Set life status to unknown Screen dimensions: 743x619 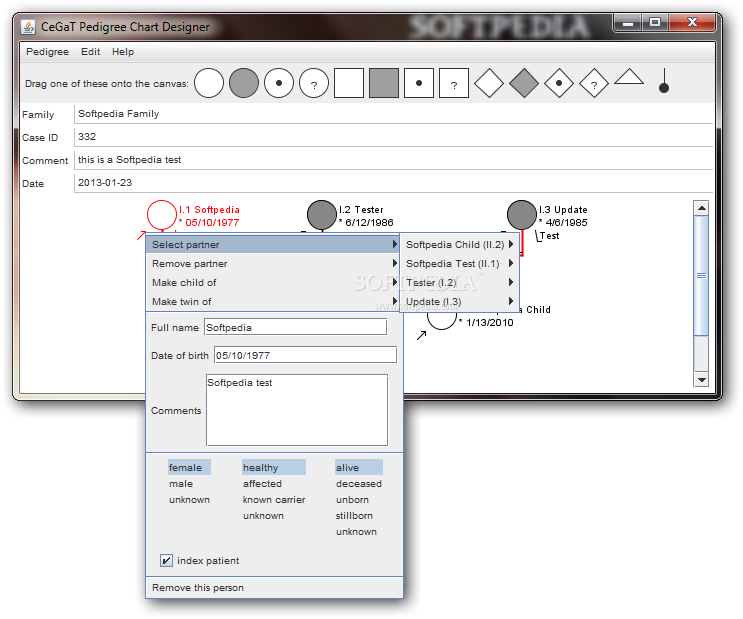tap(356, 532)
